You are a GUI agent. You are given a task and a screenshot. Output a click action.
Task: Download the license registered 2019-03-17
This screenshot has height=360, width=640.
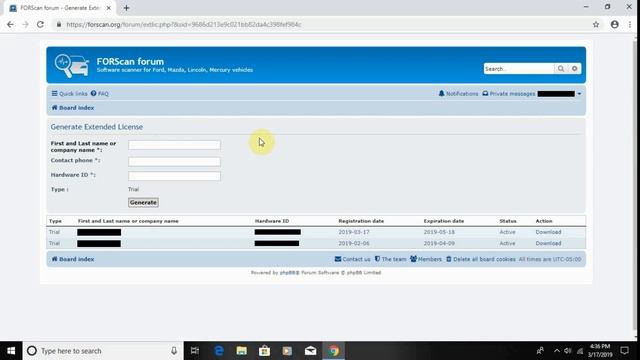[548, 232]
